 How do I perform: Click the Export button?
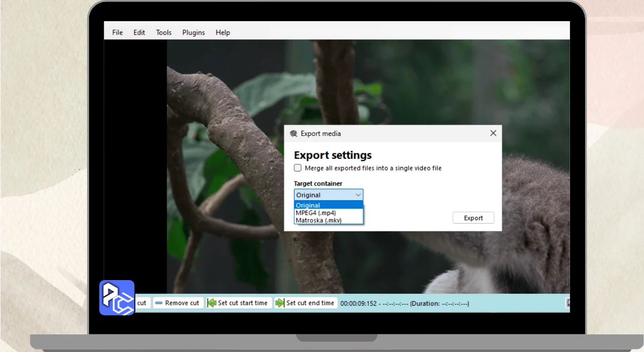pyautogui.click(x=473, y=218)
